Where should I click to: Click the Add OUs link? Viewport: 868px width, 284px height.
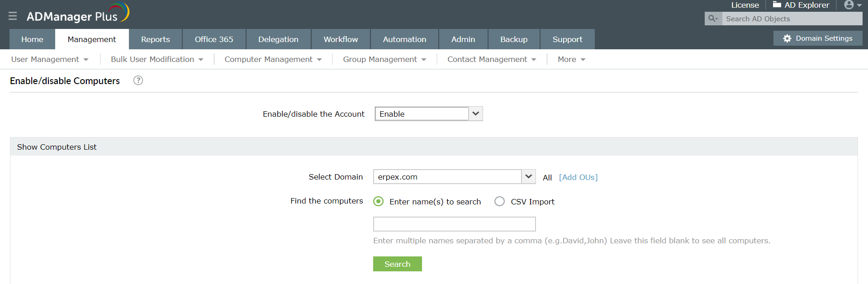coord(578,177)
